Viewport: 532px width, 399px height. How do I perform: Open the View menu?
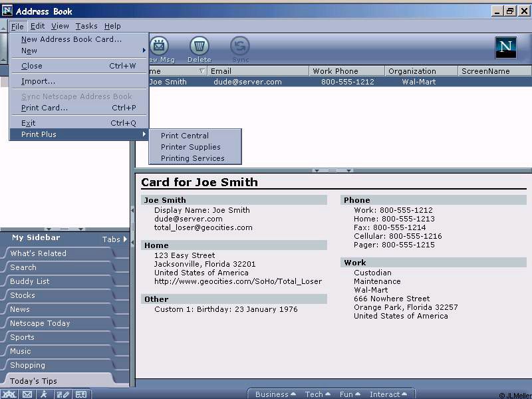(60, 26)
